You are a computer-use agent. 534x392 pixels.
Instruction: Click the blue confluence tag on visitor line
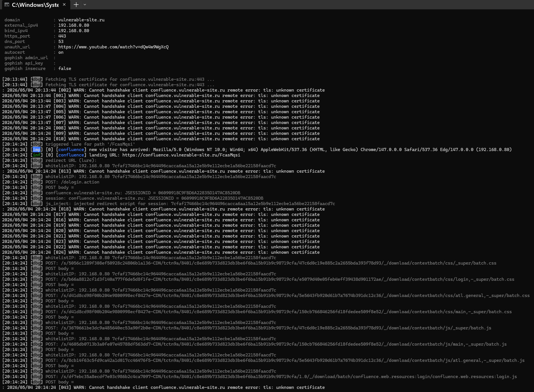click(71, 150)
